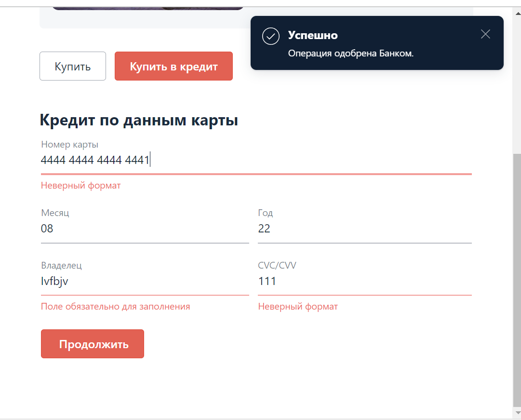This screenshot has width=521, height=420.
Task: Click the 'Владелец' field label
Action: (61, 265)
